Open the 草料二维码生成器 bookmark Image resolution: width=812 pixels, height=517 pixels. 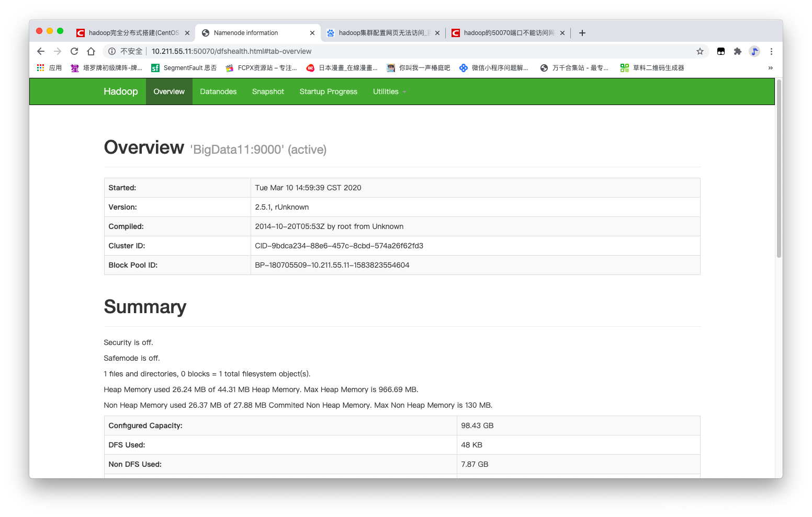click(x=652, y=68)
